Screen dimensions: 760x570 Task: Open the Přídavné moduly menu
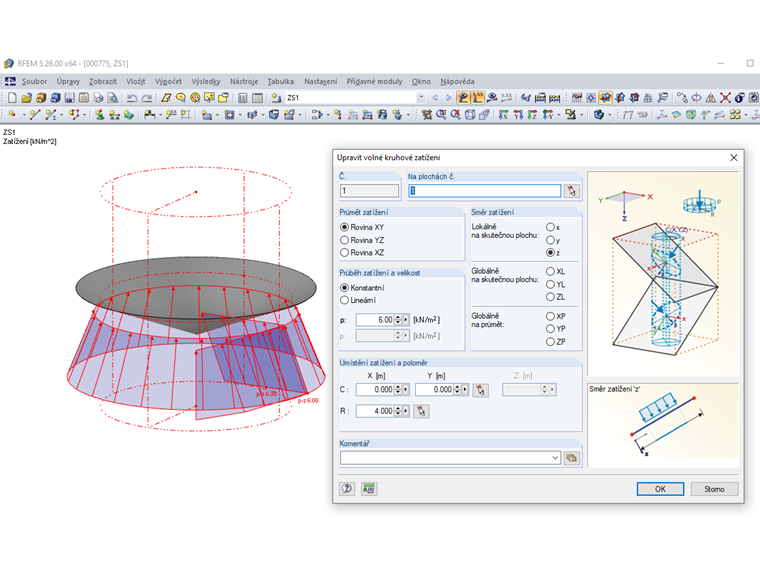tap(374, 81)
